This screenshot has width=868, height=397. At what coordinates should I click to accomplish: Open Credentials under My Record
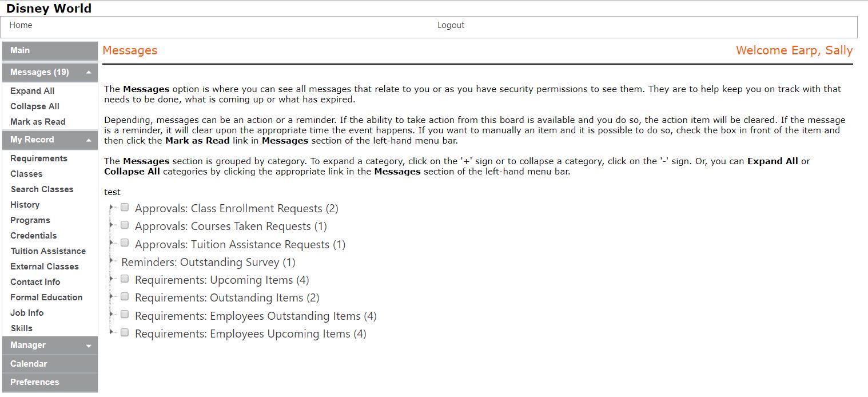[x=34, y=236]
